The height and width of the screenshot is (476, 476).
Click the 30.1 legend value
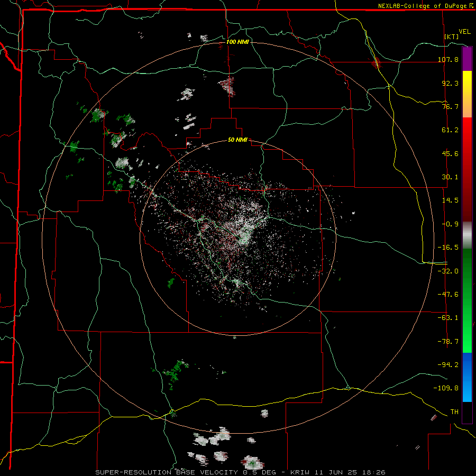450,177
